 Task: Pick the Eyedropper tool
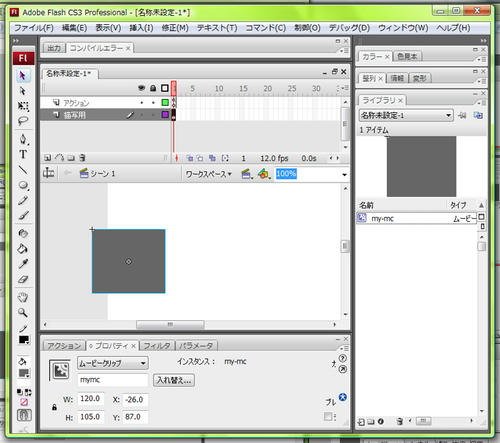point(23,264)
